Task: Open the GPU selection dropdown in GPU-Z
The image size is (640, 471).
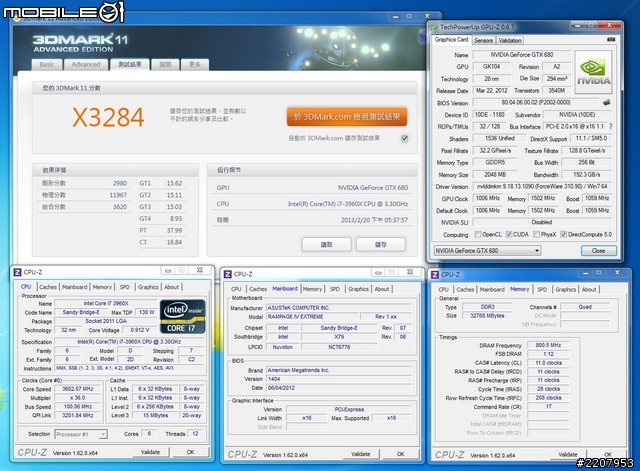Action: [x=487, y=251]
